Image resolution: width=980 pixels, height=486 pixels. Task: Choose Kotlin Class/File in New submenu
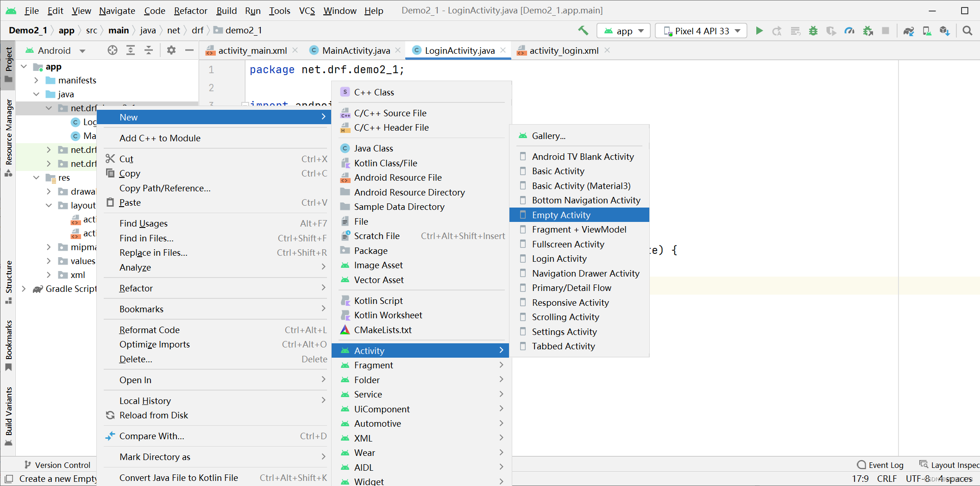[x=421, y=163]
